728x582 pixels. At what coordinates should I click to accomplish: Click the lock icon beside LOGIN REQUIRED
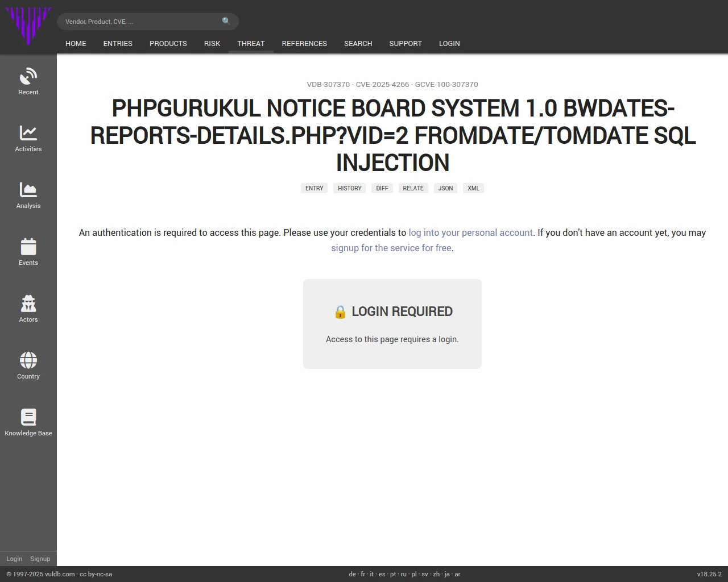click(x=340, y=311)
